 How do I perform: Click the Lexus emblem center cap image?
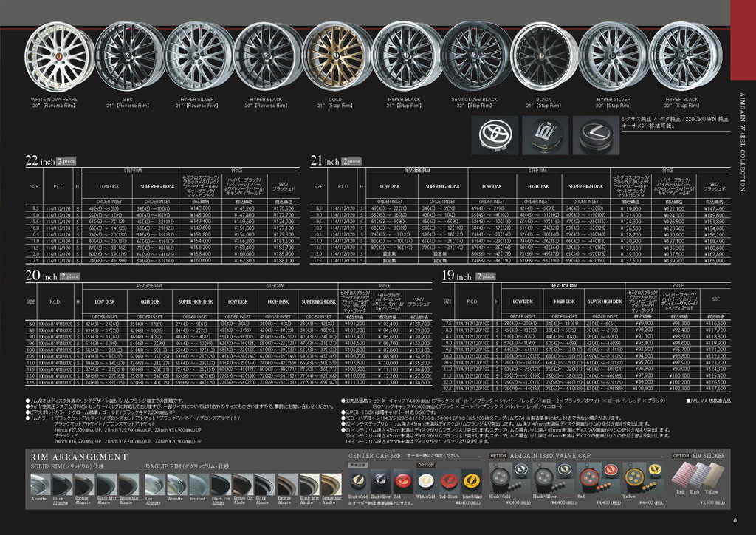(x=596, y=132)
